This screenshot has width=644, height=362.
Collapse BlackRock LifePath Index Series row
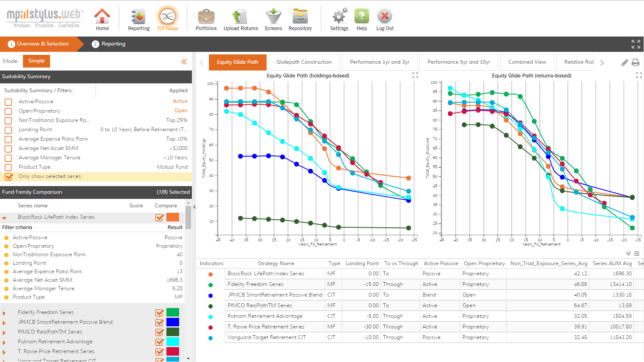pos(4,218)
